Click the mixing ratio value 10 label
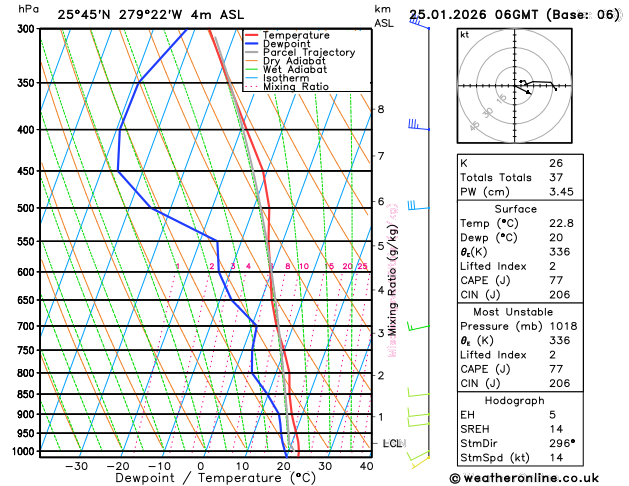Image resolution: width=629 pixels, height=486 pixels. [x=304, y=266]
